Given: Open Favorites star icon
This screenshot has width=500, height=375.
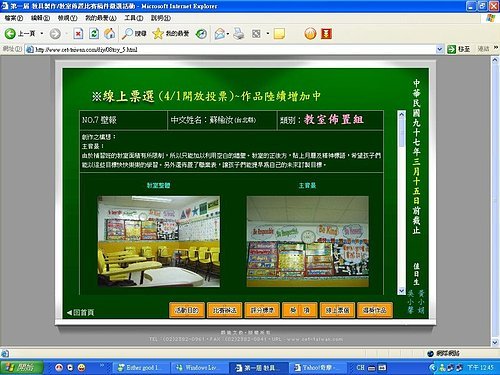Looking at the screenshot, I should coord(158,34).
